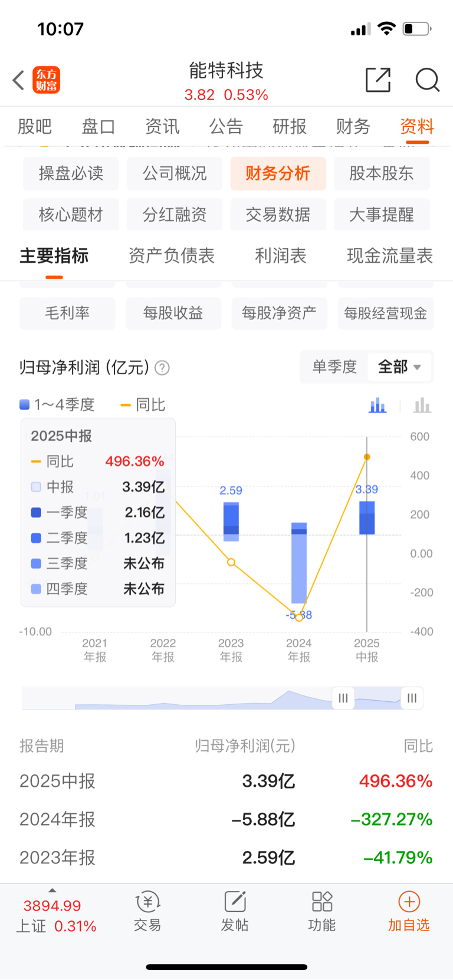Tap the 2024 negative bar on chart

tap(299, 569)
